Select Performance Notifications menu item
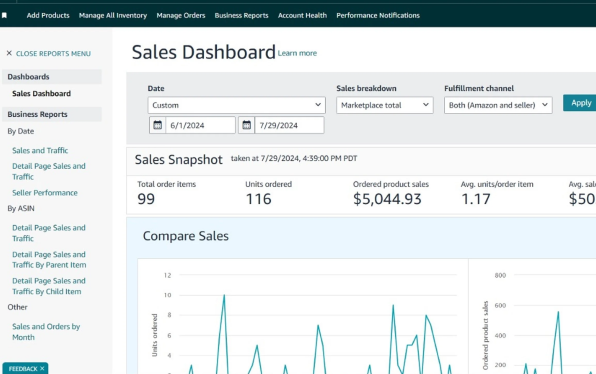 (378, 16)
